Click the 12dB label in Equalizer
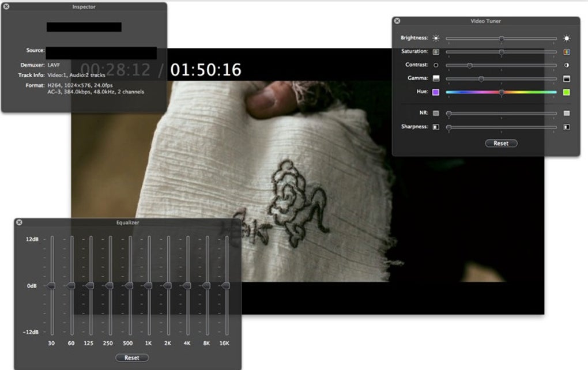Viewport: 588px width, 370px height. pos(32,239)
